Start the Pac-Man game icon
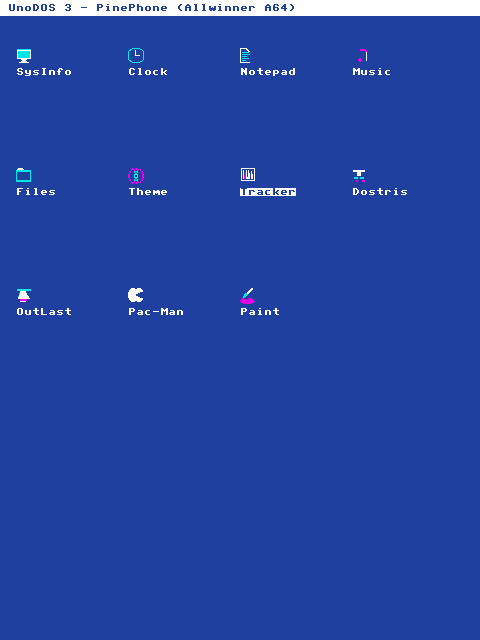Image resolution: width=480 pixels, height=640 pixels. 136,295
